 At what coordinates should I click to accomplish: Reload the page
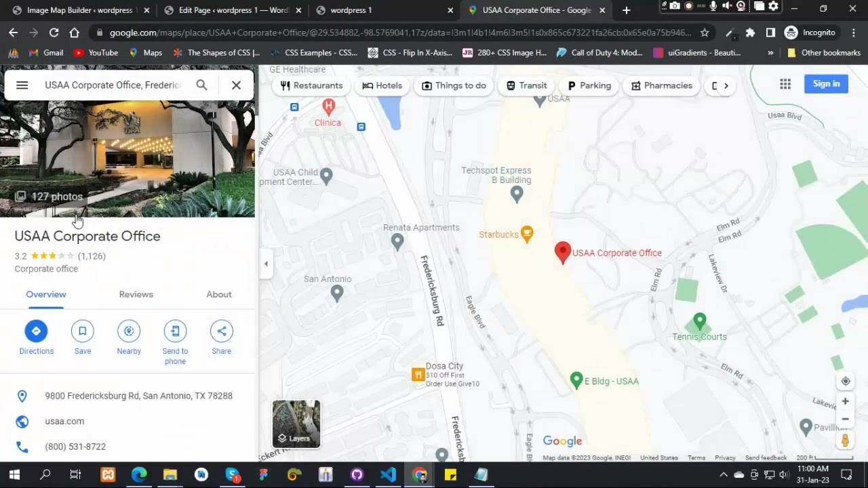point(54,33)
